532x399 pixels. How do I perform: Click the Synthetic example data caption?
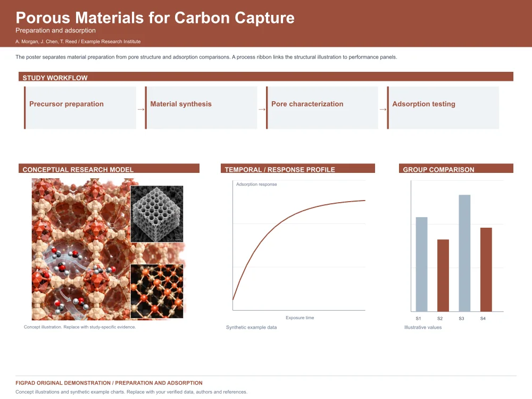click(x=252, y=327)
